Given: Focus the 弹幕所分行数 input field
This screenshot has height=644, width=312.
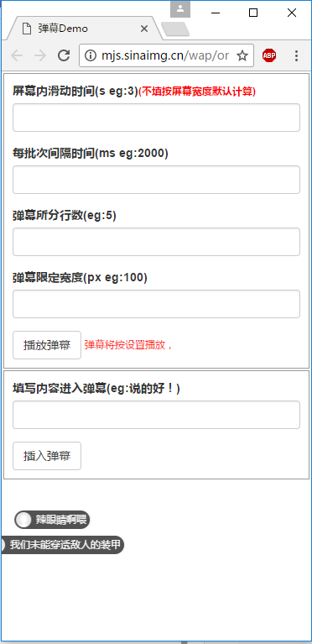Looking at the screenshot, I should (x=156, y=242).
